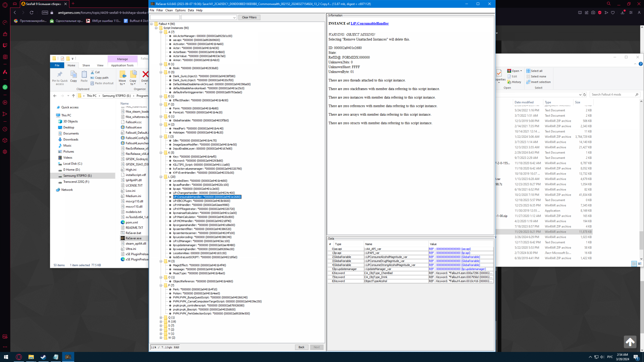Click the Clear Filters button

(249, 17)
